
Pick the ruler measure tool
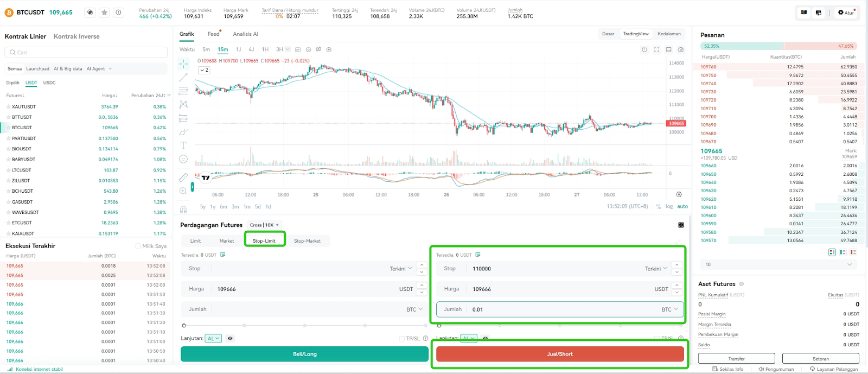(x=183, y=177)
